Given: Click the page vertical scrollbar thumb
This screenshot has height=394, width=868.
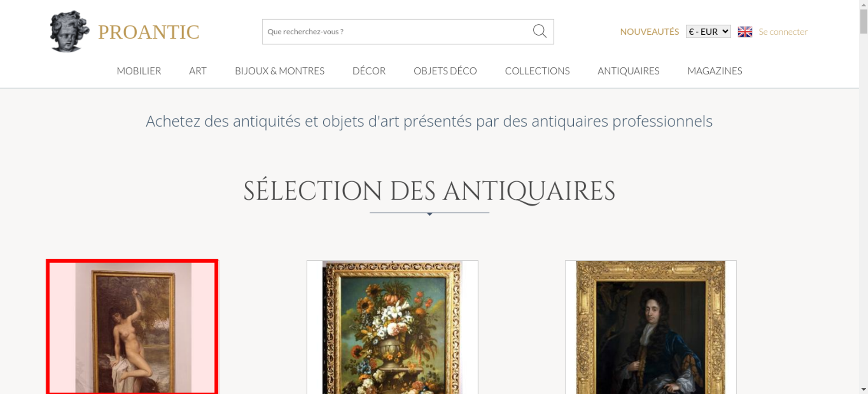Looking at the screenshot, I should [864, 21].
